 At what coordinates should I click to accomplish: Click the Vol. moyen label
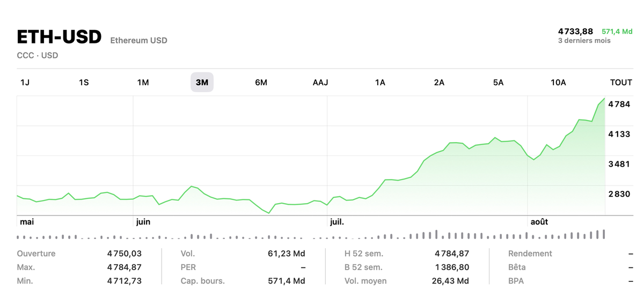365,281
